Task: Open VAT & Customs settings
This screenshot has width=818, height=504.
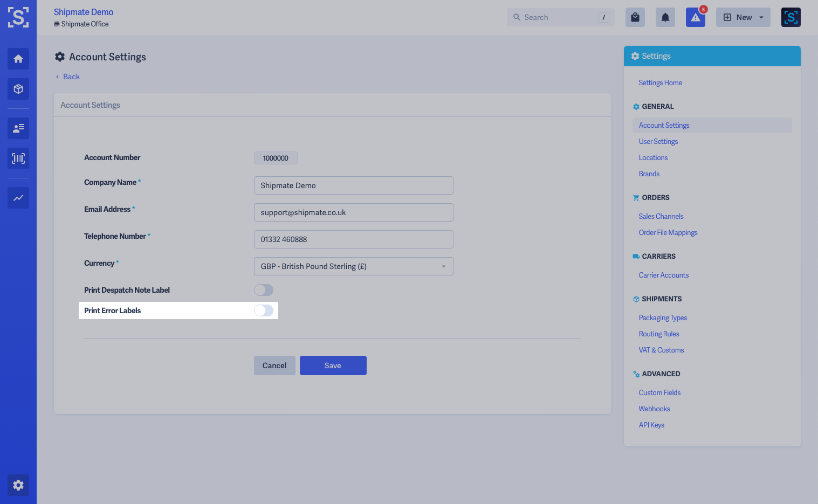Action: tap(661, 350)
